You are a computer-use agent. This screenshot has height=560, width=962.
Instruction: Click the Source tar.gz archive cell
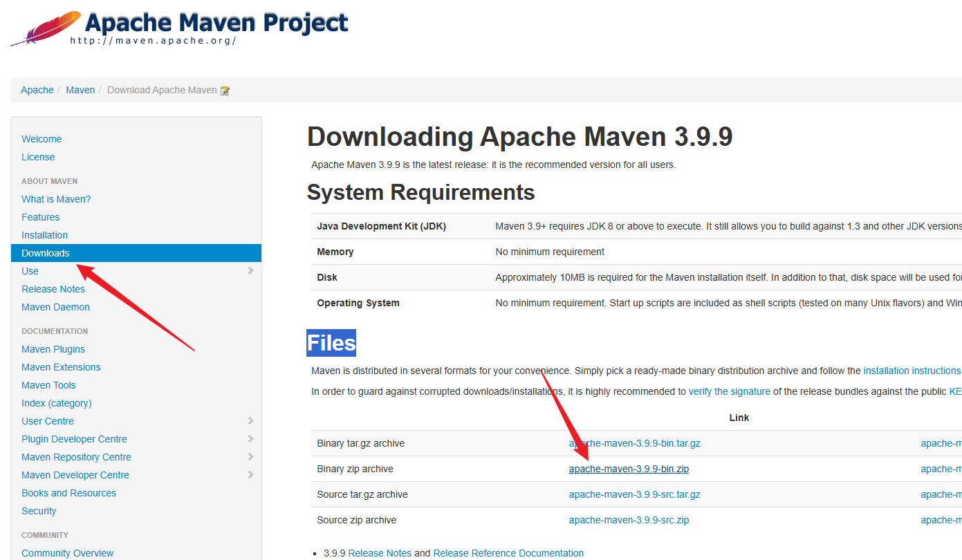362,494
